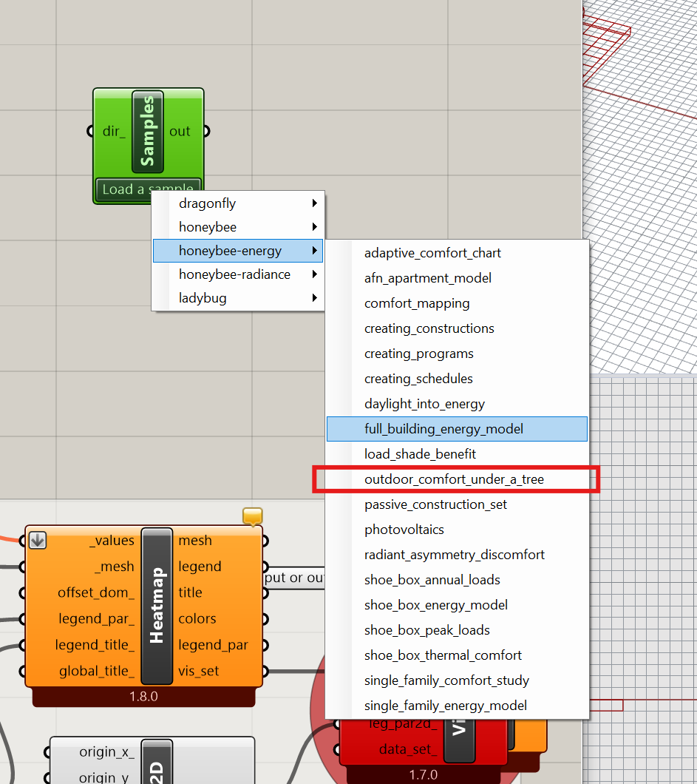Screen dimensions: 697x784
Task: Click the legend_par_ input on Heatmap
Action: tap(96, 618)
